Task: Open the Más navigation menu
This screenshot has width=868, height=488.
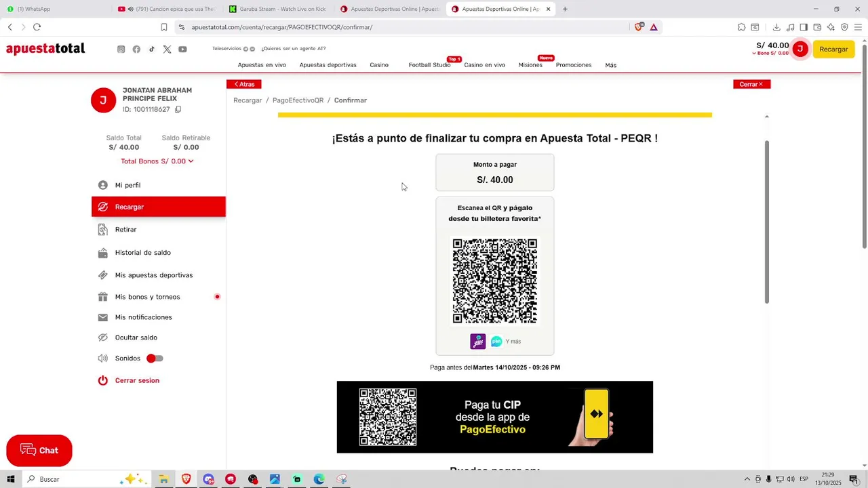Action: pos(611,65)
